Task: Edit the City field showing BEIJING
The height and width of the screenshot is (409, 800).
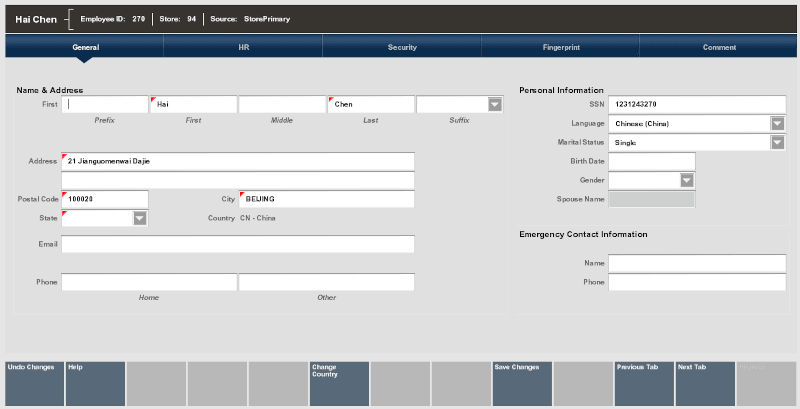Action: pyautogui.click(x=327, y=199)
